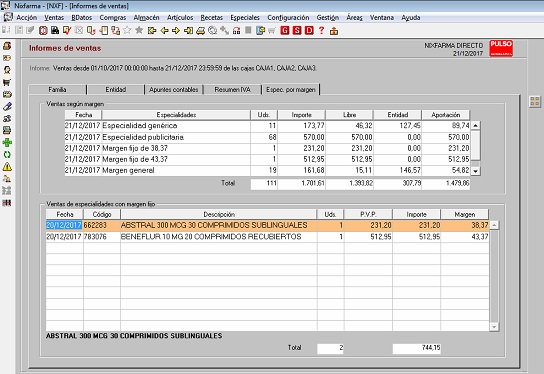This screenshot has width=544, height=374.
Task: Click the down arrow of the lower table scrollbar
Action: click(x=494, y=326)
